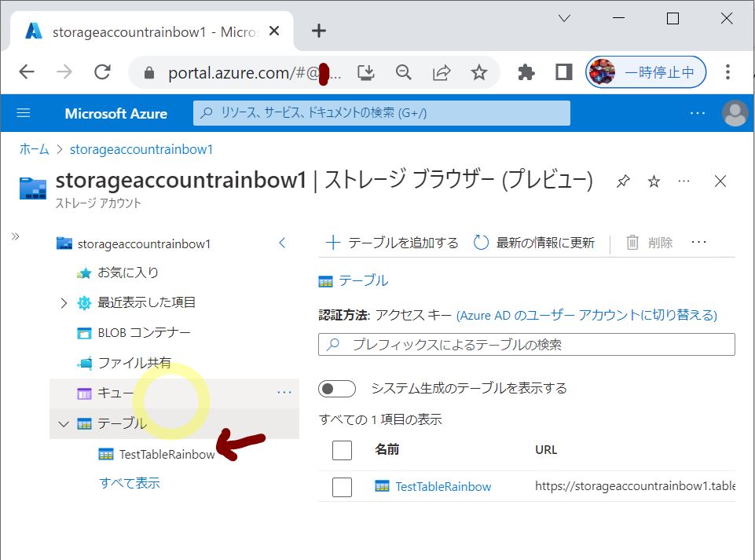The image size is (755, 560).
Task: Click the すべて表示 link
Action: [x=130, y=483]
